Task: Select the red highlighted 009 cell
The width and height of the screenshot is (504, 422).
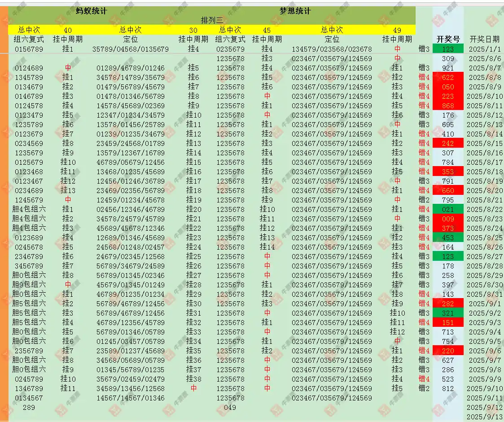Action: [448, 219]
